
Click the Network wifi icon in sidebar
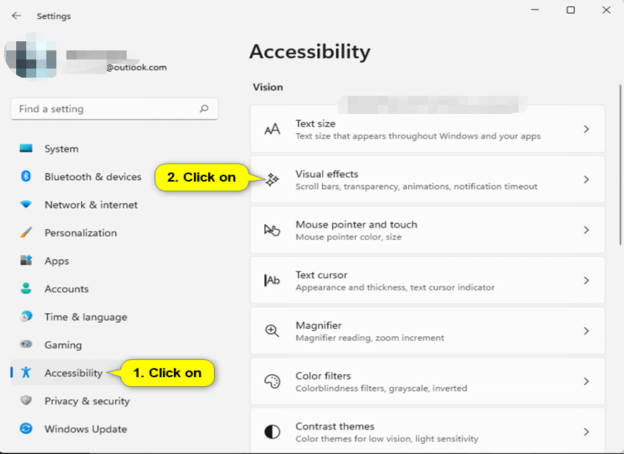[26, 205]
